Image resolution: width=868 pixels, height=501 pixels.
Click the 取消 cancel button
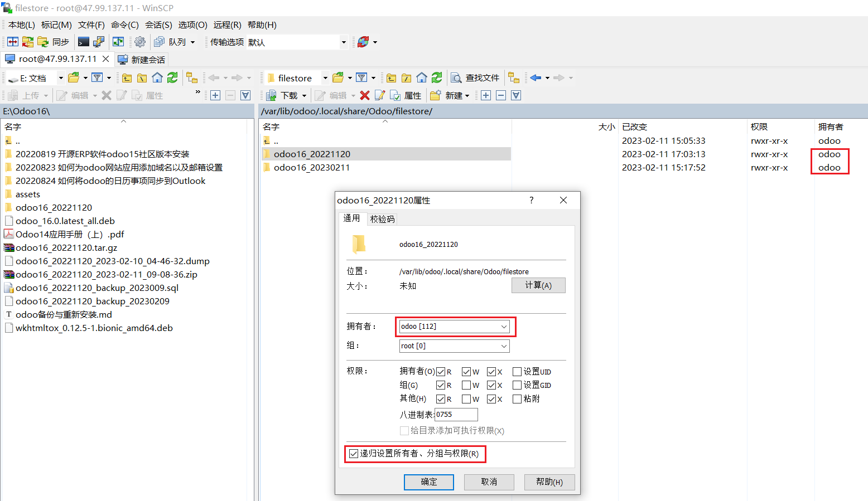pos(489,482)
